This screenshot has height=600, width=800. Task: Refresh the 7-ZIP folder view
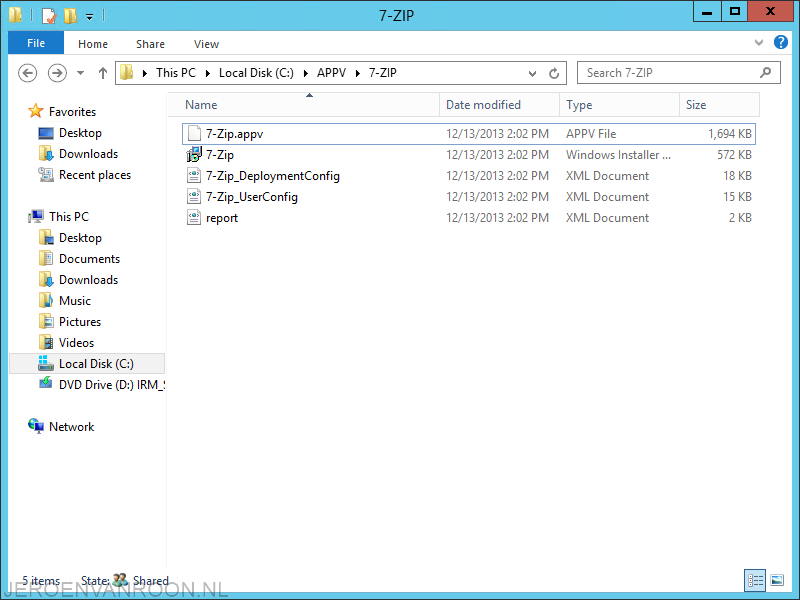554,73
